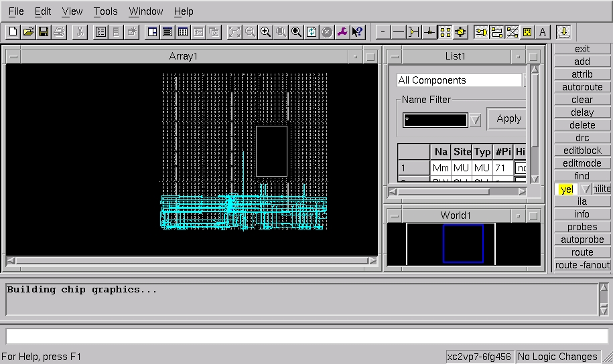Click the context help arrow-question icon
Viewport: 613px width, 364px height.
coord(357,31)
